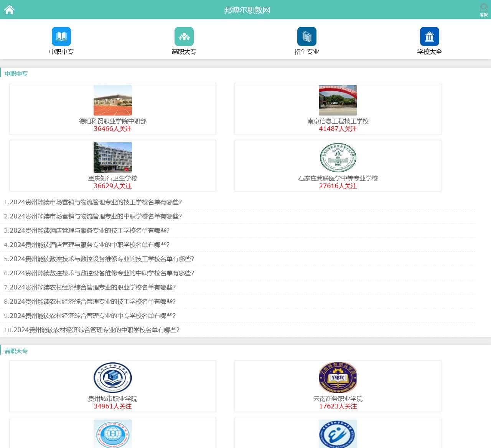Click 贵州城市职业学院 logo
The width and height of the screenshot is (491, 448).
(x=113, y=378)
